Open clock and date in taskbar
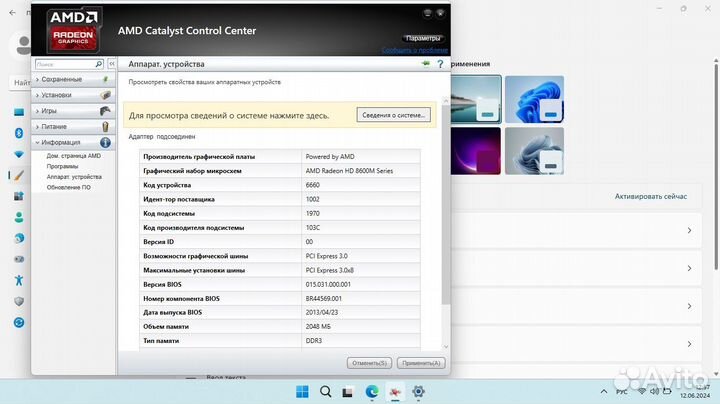The height and width of the screenshot is (404, 720). tap(695, 392)
